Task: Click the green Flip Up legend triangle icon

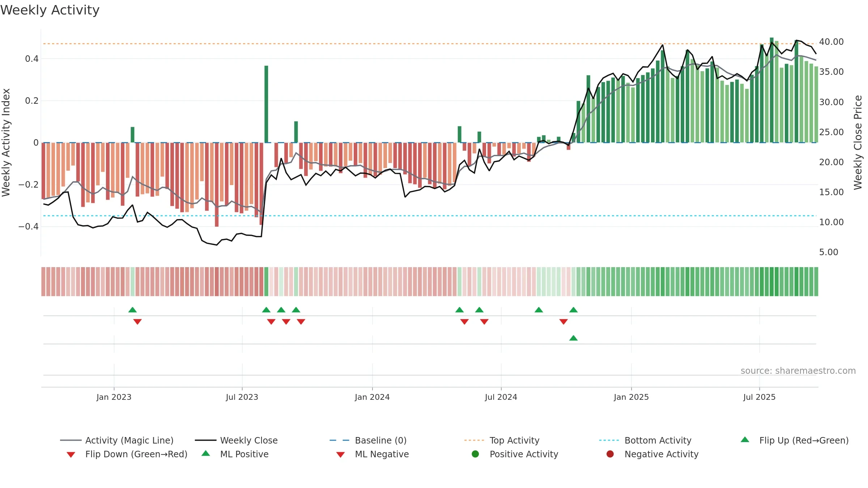Action: coord(745,440)
